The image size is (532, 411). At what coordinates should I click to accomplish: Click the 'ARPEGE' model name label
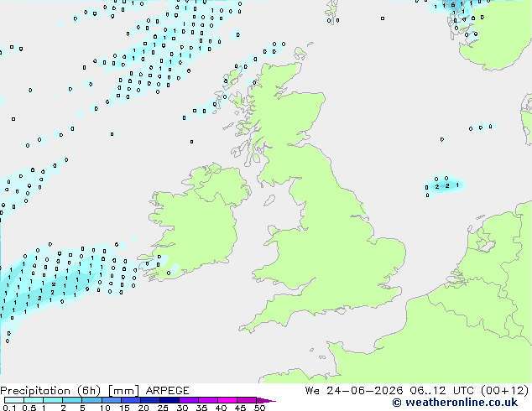click(167, 391)
